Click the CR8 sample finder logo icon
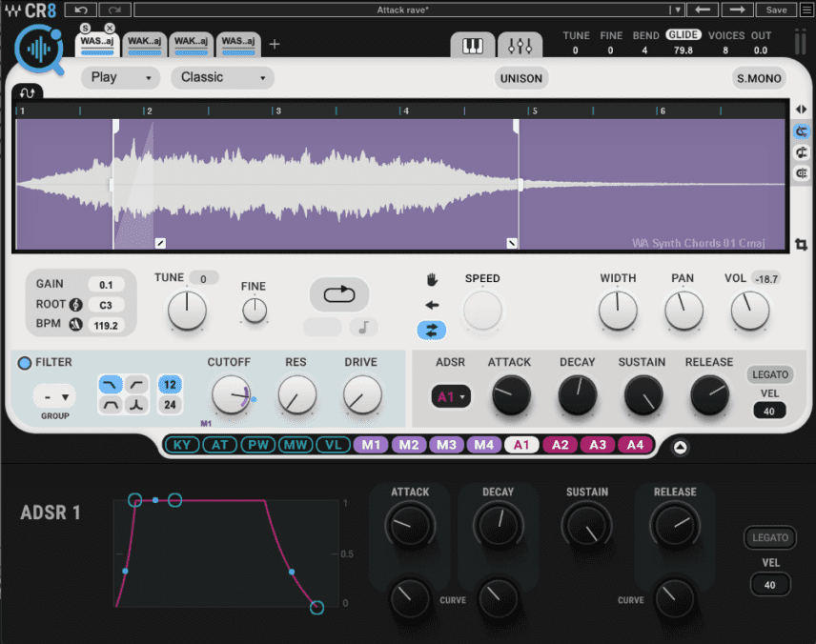Screen dimensions: 816x644 (x=40, y=50)
